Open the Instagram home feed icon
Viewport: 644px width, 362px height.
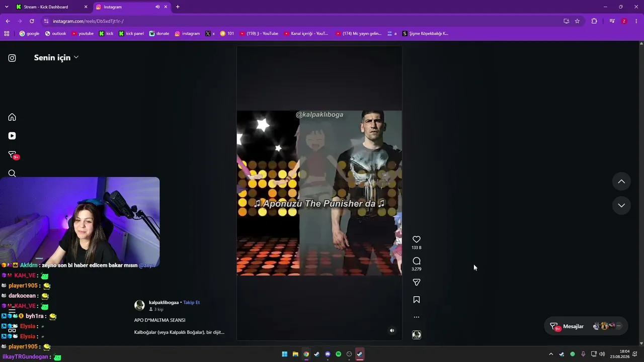click(12, 117)
